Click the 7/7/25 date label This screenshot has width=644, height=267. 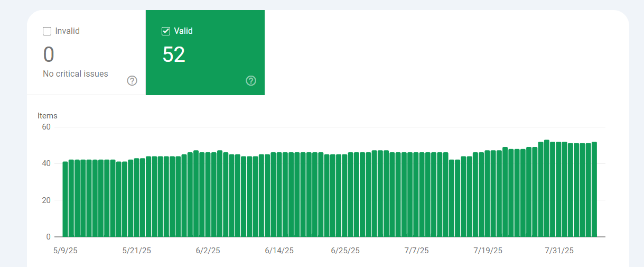(416, 251)
